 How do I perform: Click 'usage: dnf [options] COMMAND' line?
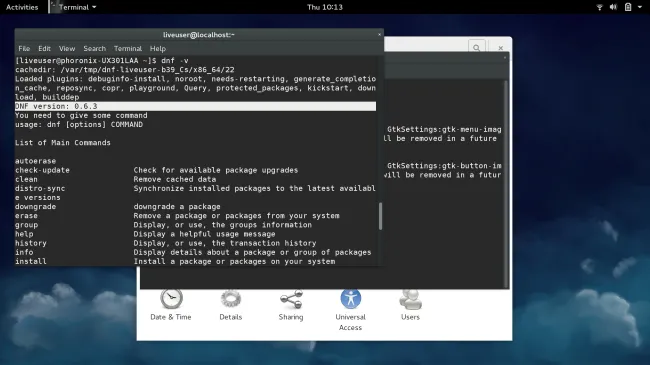[79, 124]
